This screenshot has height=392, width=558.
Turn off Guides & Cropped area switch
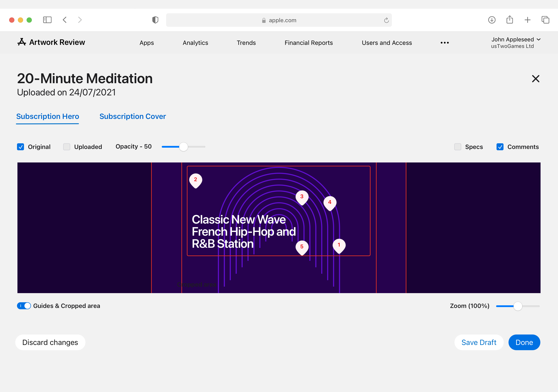tap(24, 306)
